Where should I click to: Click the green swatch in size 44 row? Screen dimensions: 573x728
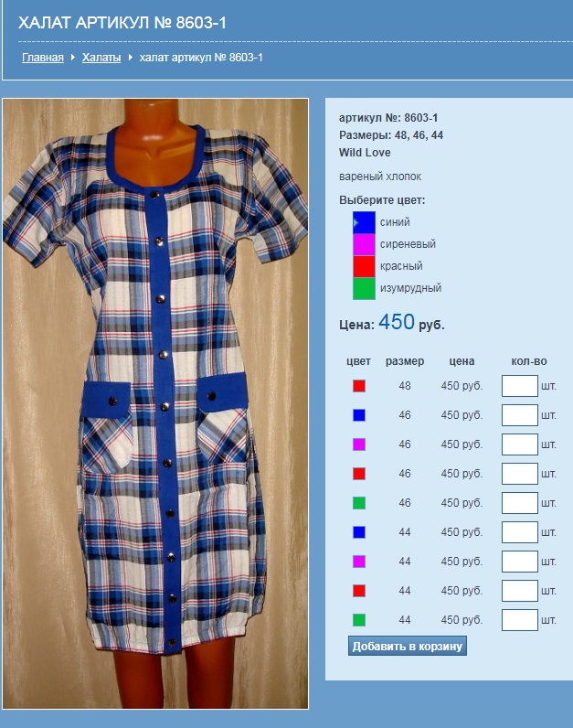click(x=359, y=620)
